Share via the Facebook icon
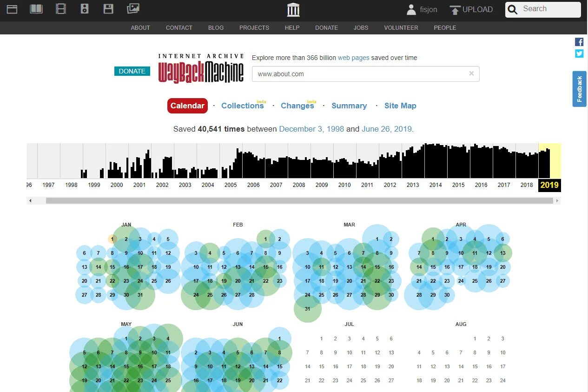This screenshot has height=392, width=588. (579, 42)
